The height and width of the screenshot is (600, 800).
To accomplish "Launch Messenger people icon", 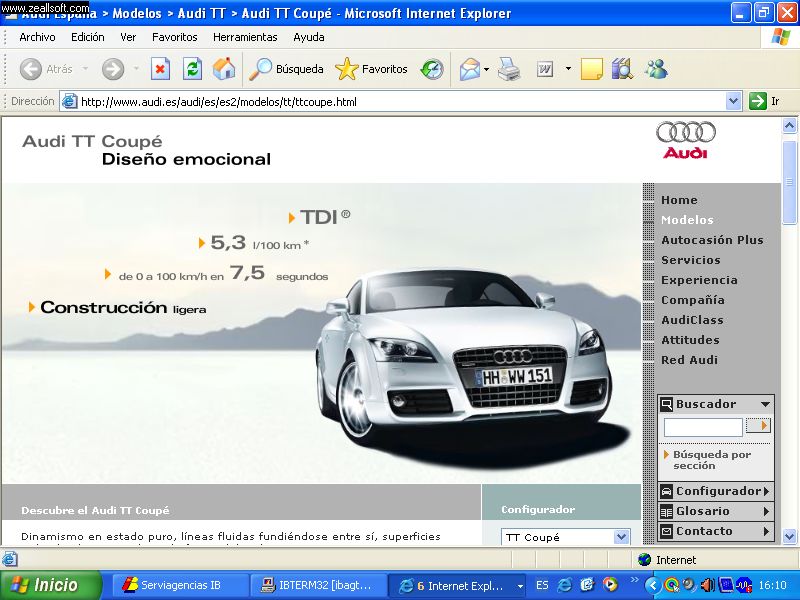I will pyautogui.click(x=656, y=69).
